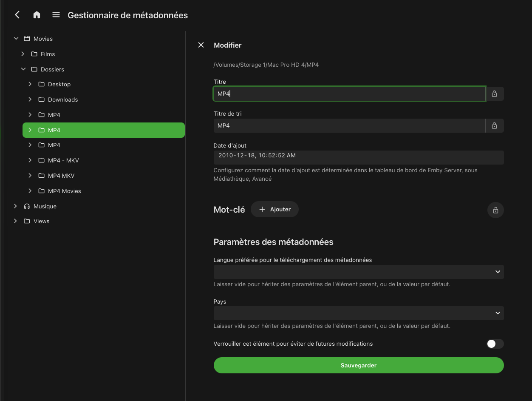Open the Pays dropdown
Screen dimensions: 532x401
pos(358,313)
